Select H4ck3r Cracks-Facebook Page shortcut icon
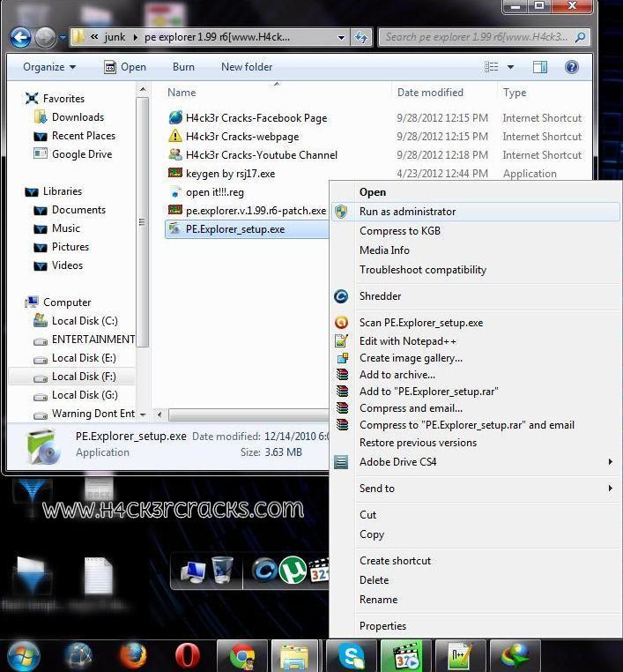Viewport: 623px width, 672px height. coord(175,117)
